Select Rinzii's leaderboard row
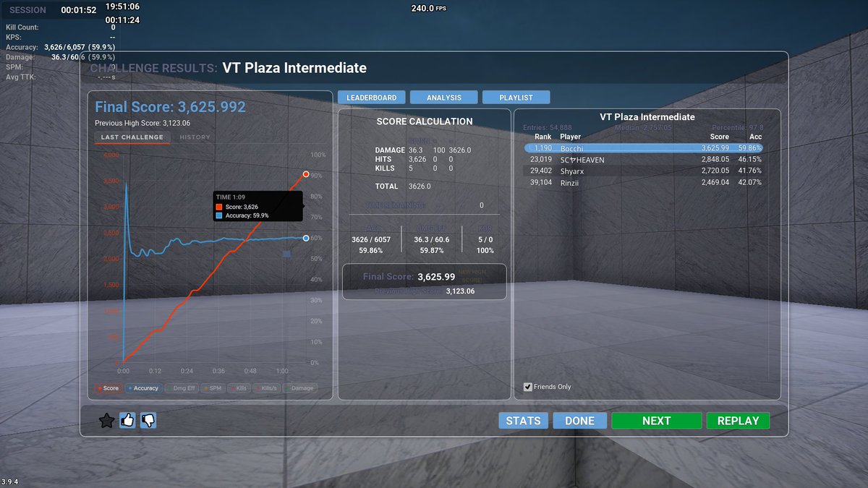This screenshot has height=488, width=868. pyautogui.click(x=644, y=183)
